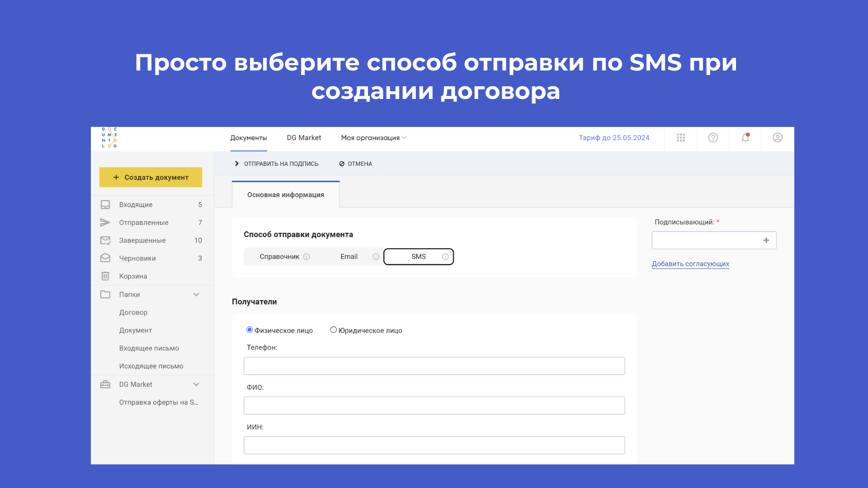Image resolution: width=868 pixels, height=488 pixels.
Task: Open Отправка оферты на S... item
Action: pyautogui.click(x=159, y=402)
